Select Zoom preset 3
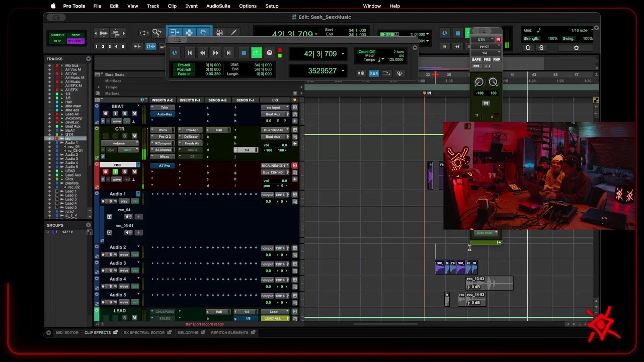 click(x=110, y=46)
